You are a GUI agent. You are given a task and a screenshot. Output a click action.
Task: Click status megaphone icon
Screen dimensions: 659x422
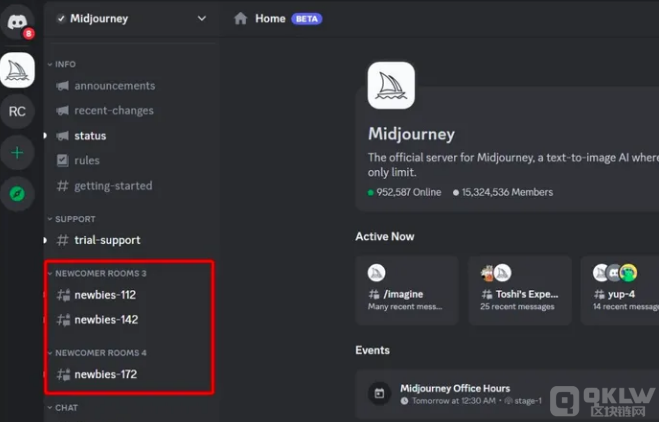point(62,136)
